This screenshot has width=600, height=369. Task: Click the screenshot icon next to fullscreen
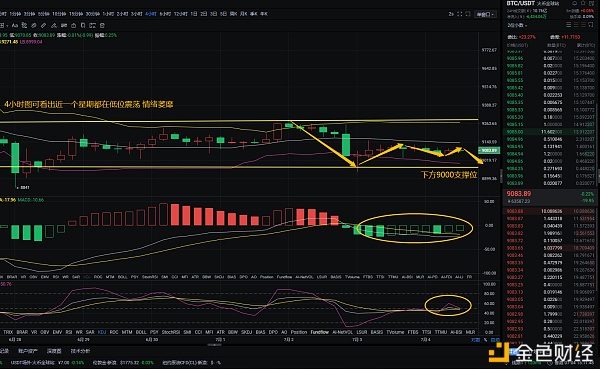point(468,14)
